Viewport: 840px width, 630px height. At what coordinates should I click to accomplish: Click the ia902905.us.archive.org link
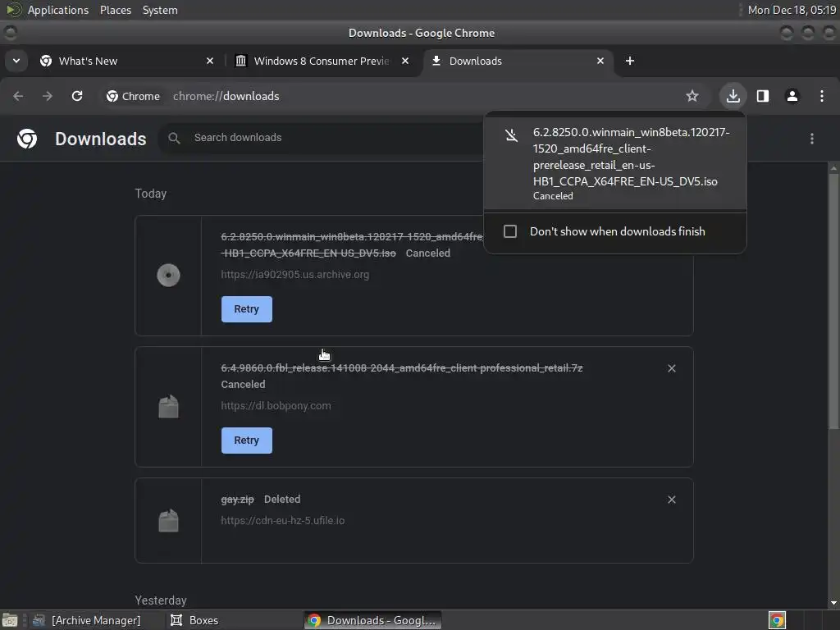pyautogui.click(x=294, y=274)
